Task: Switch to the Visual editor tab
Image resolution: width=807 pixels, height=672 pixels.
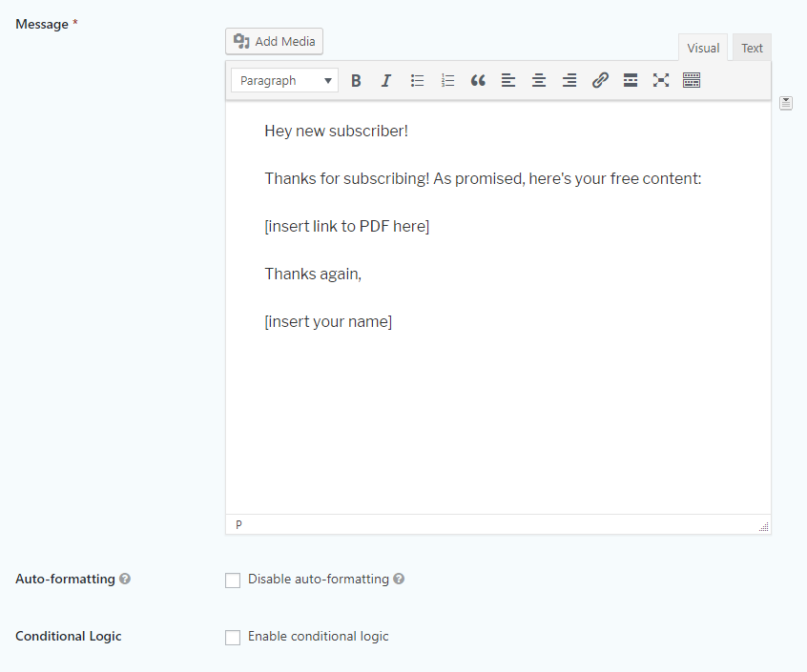Action: pos(703,48)
